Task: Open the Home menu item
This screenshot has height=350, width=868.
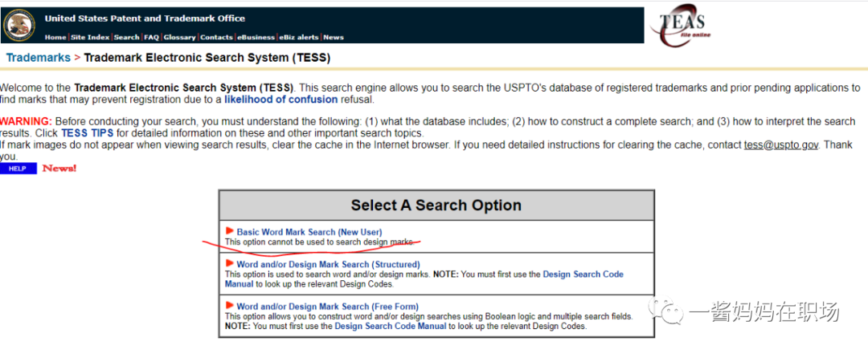Action: click(55, 38)
